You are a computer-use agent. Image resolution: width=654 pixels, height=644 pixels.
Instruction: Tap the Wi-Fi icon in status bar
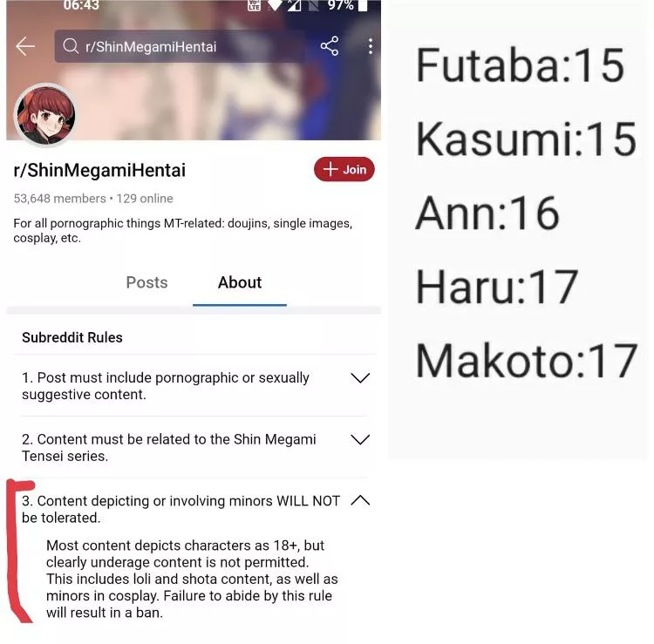[x=276, y=5]
